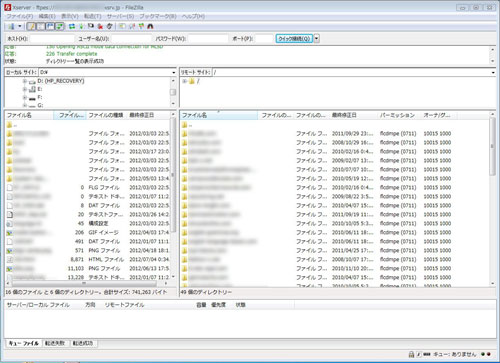Select remote folder dated 2008/10/29

(335, 142)
